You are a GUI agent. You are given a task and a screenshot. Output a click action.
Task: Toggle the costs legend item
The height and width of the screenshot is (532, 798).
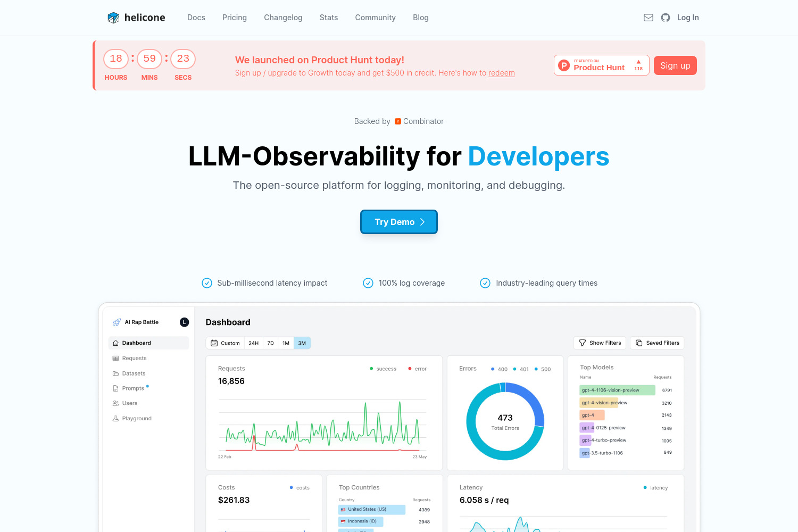pyautogui.click(x=300, y=488)
